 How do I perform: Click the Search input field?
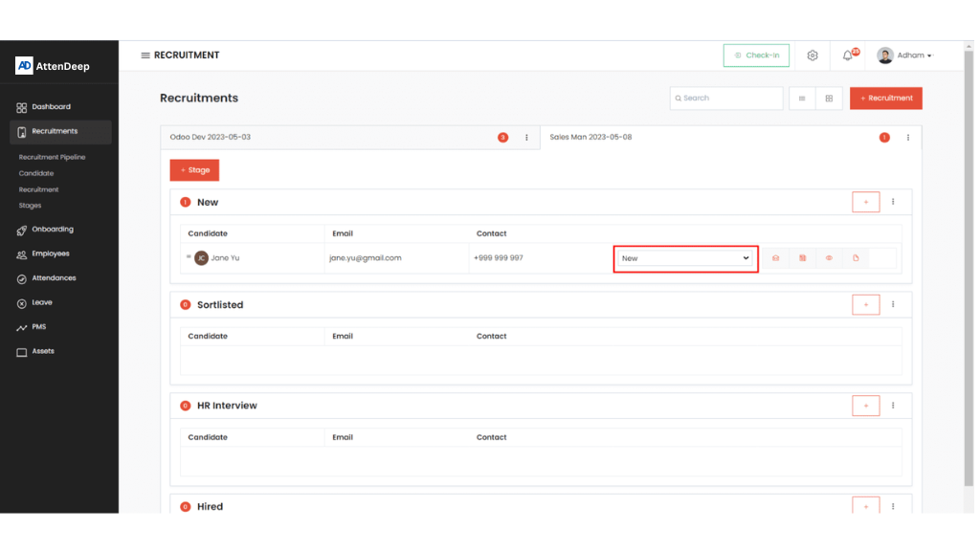click(726, 99)
